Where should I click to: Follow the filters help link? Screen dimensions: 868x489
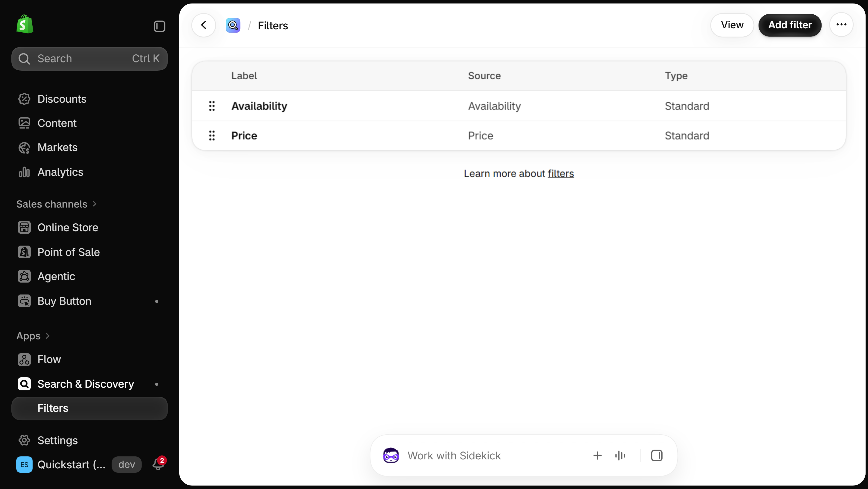(561, 174)
